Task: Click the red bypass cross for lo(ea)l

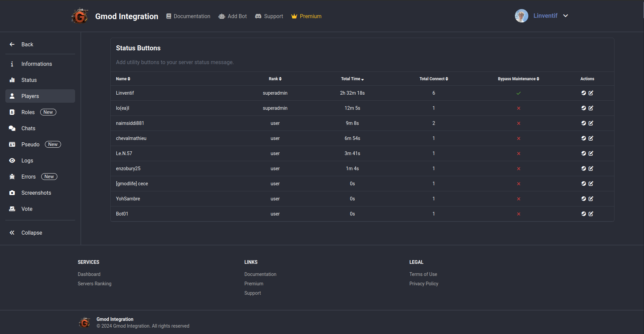Action: [x=518, y=108]
